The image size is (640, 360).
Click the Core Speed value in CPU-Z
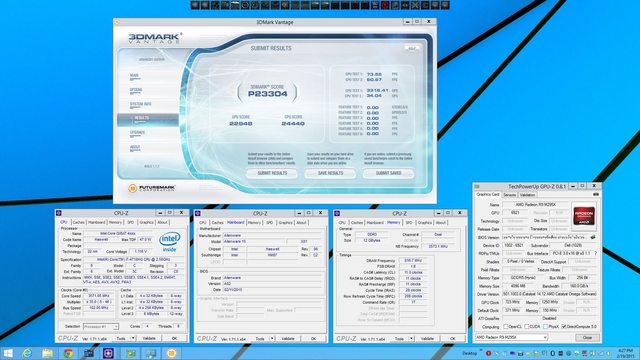pyautogui.click(x=98, y=296)
